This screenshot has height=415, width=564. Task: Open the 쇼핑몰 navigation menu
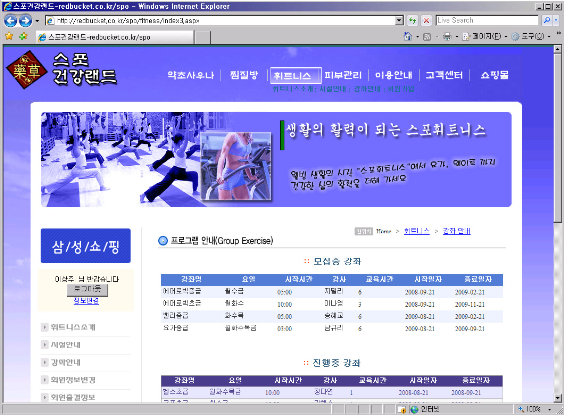click(x=495, y=75)
